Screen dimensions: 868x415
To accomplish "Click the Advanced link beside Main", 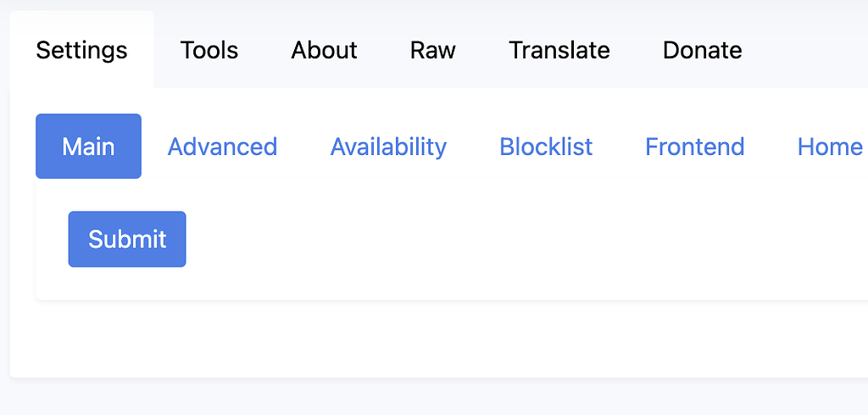I will (x=222, y=147).
